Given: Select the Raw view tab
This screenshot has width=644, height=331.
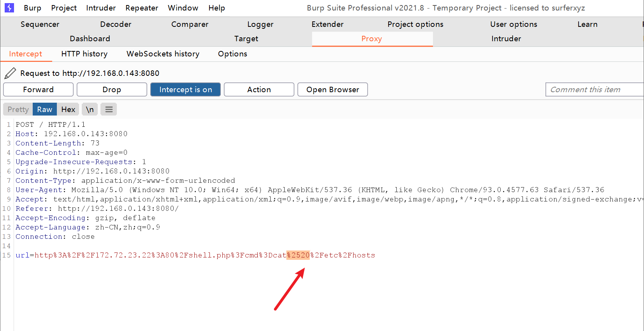Looking at the screenshot, I should [x=45, y=109].
